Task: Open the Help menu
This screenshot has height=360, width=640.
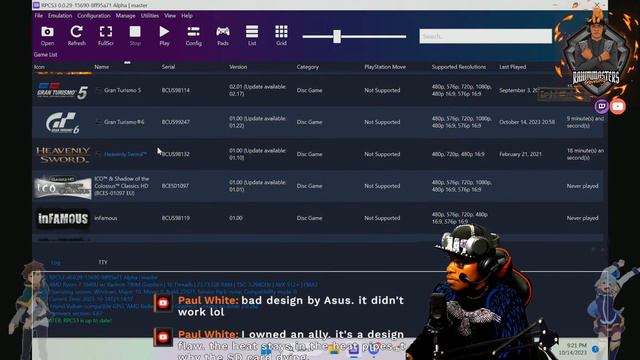Action: [x=187, y=16]
